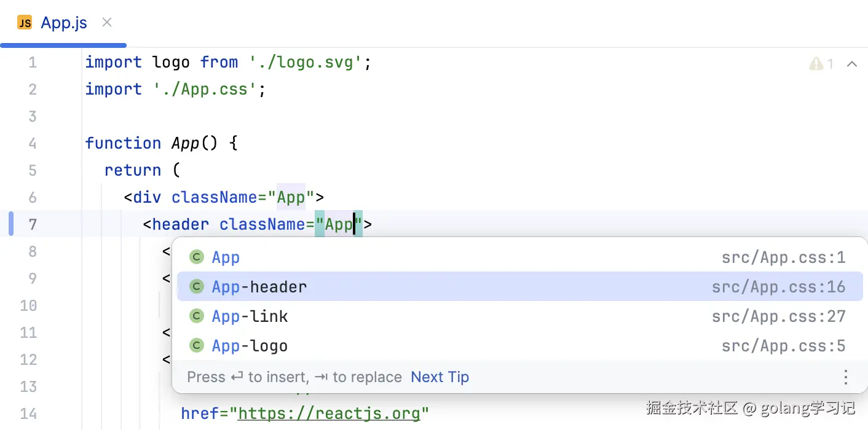The image size is (868, 430).
Task: Collapse the inspections widget with the chevron
Action: (851, 63)
